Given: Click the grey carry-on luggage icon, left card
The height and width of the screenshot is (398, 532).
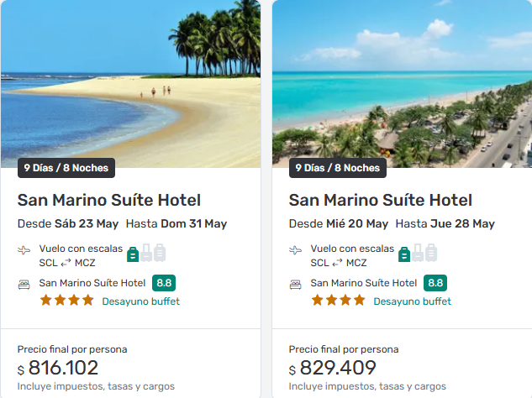Looking at the screenshot, I should click(146, 253).
